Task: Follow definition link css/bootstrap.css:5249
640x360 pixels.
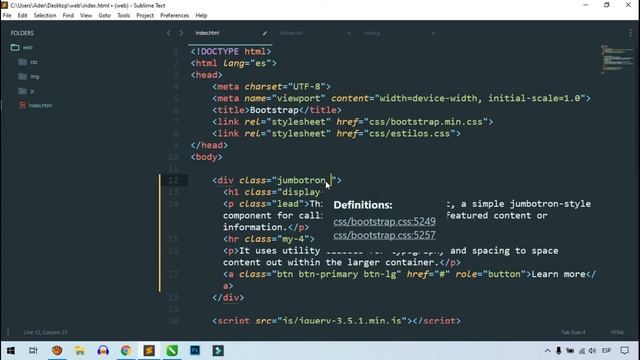Action: pyautogui.click(x=384, y=222)
